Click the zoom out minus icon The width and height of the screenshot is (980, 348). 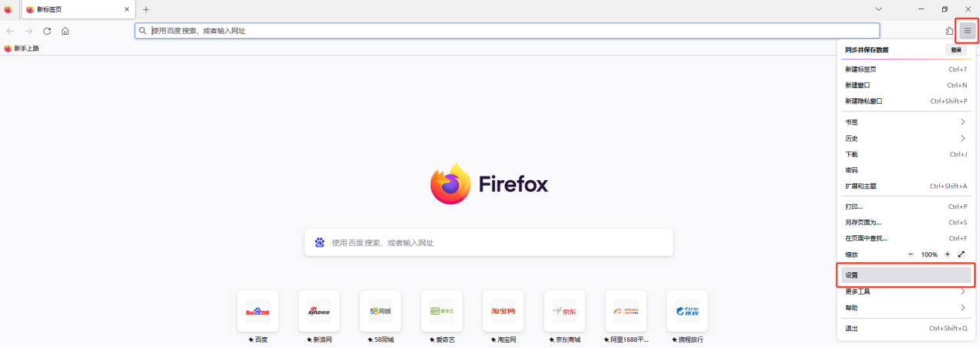click(910, 254)
